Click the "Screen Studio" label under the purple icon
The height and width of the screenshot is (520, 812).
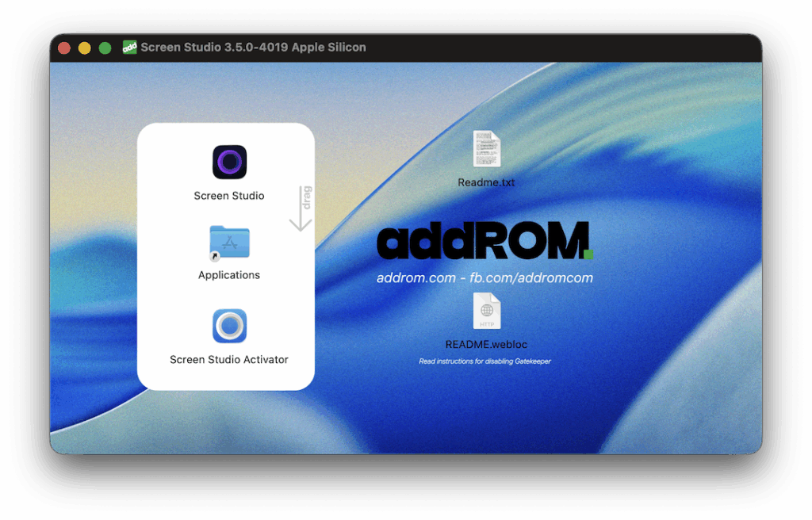[x=229, y=196]
